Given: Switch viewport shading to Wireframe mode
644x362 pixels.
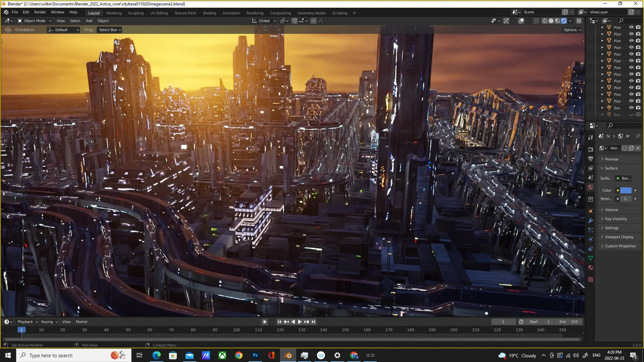Looking at the screenshot, I should click(545, 21).
